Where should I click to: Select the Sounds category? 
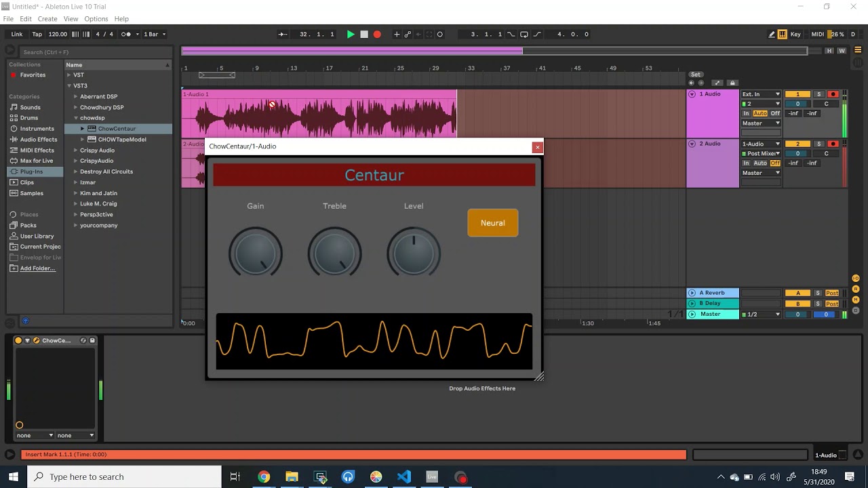point(30,107)
